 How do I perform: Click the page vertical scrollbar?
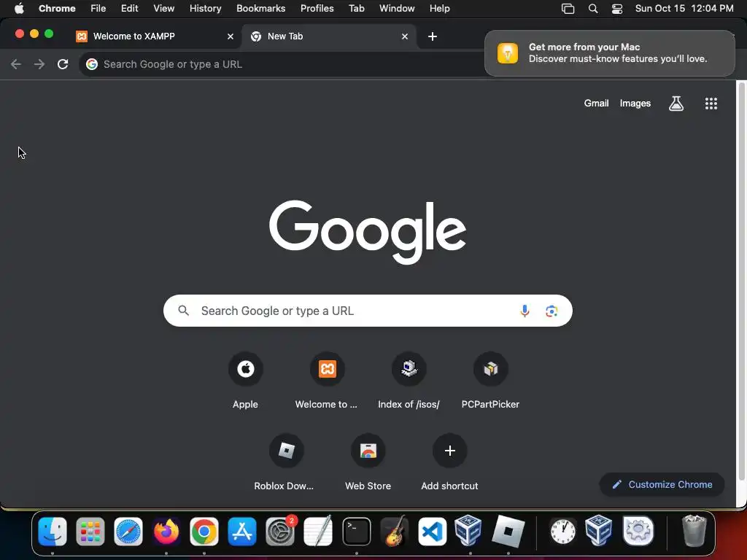(x=741, y=281)
